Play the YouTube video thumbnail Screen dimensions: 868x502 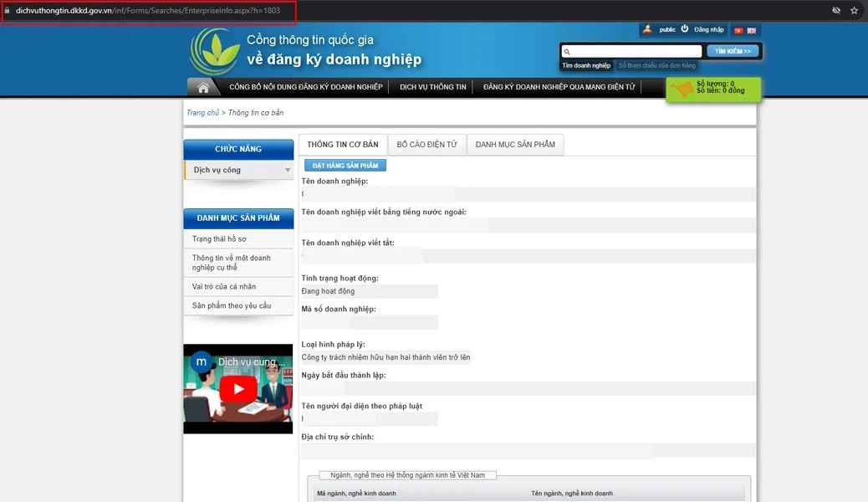[238, 389]
